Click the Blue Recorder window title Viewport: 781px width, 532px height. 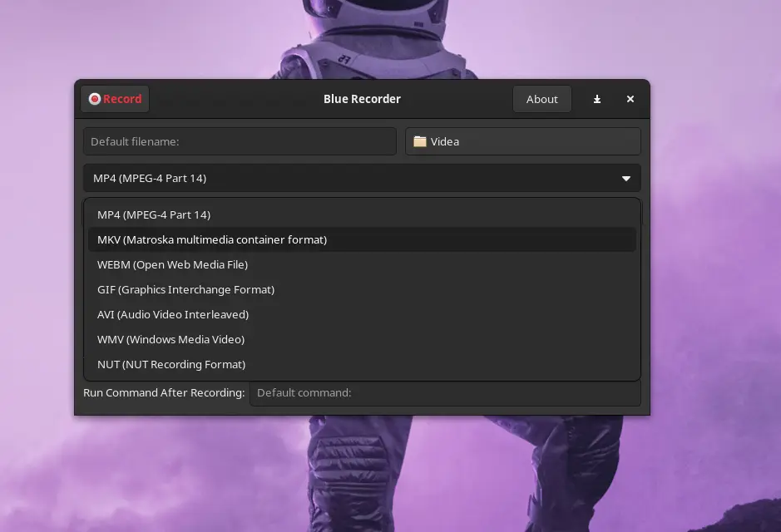coord(362,99)
